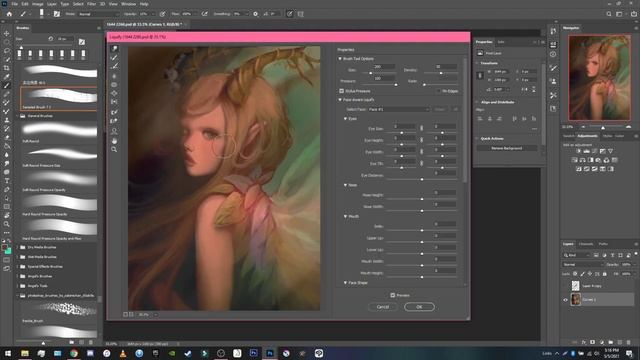Image resolution: width=640 pixels, height=360 pixels.
Task: Toggle Eye Tilt link icon
Action: (422, 163)
